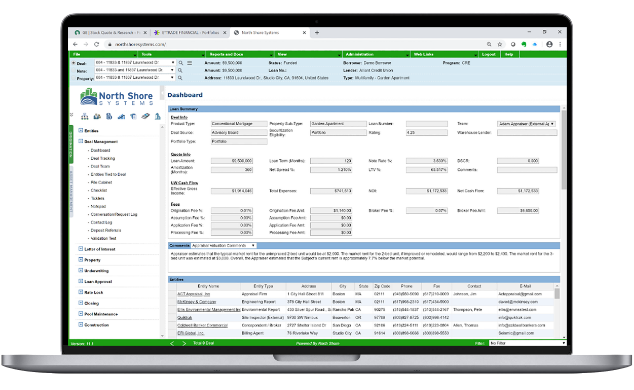The width and height of the screenshot is (634, 390).
Task: Open the Reports and Docs menu
Action: click(240, 54)
